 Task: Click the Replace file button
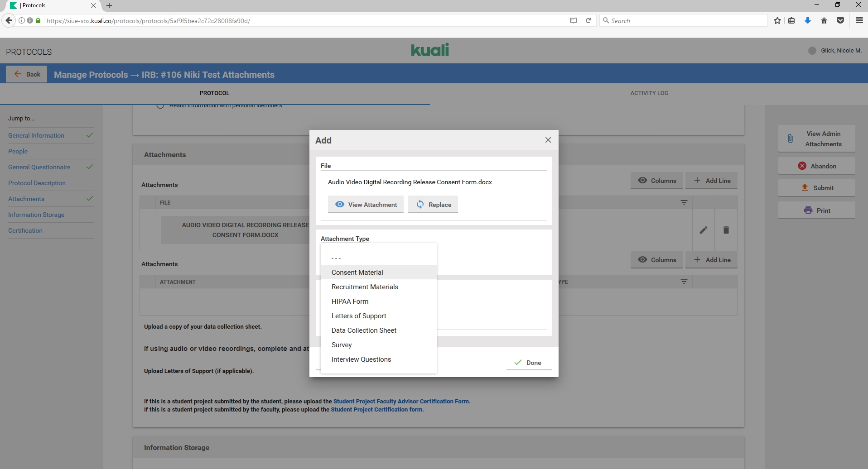click(433, 205)
